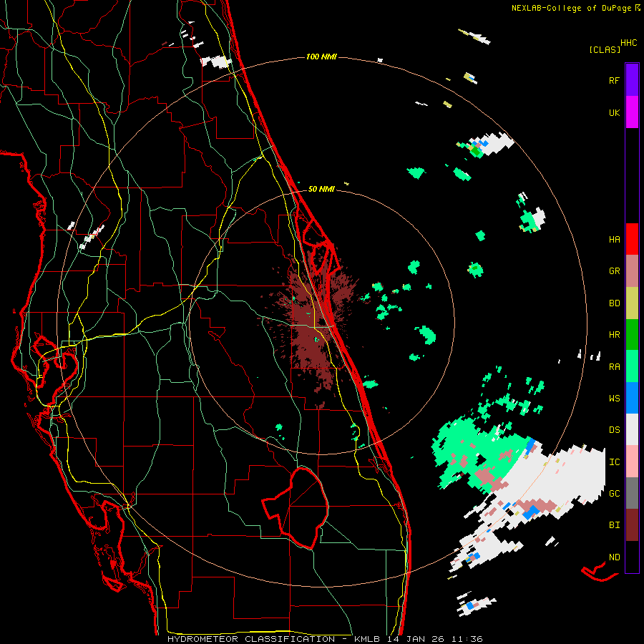The height and width of the screenshot is (644, 644).
Task: Click the "RF" legend label
Action: pos(614,80)
